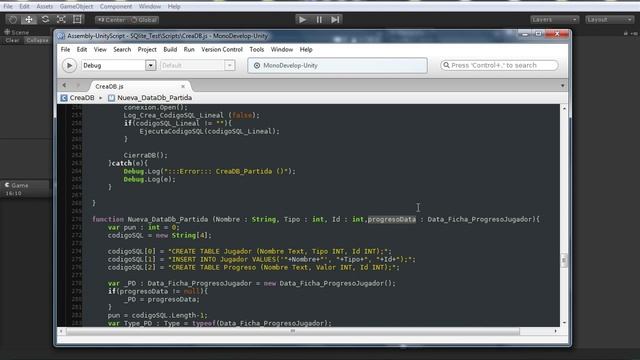Open MonoDevelop View menu
The image size is (640, 360).
pyautogui.click(x=100, y=49)
